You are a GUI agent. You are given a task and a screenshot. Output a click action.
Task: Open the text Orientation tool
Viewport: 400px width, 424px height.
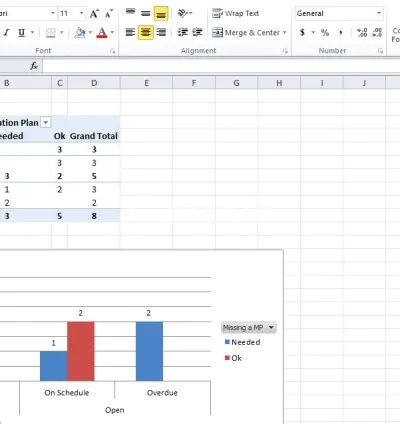(184, 13)
